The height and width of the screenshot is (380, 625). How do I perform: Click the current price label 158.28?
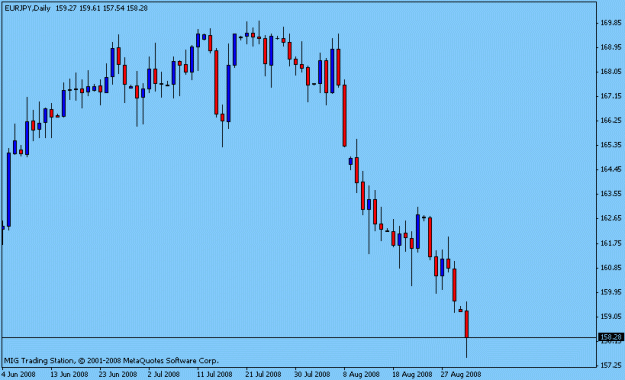click(611, 337)
